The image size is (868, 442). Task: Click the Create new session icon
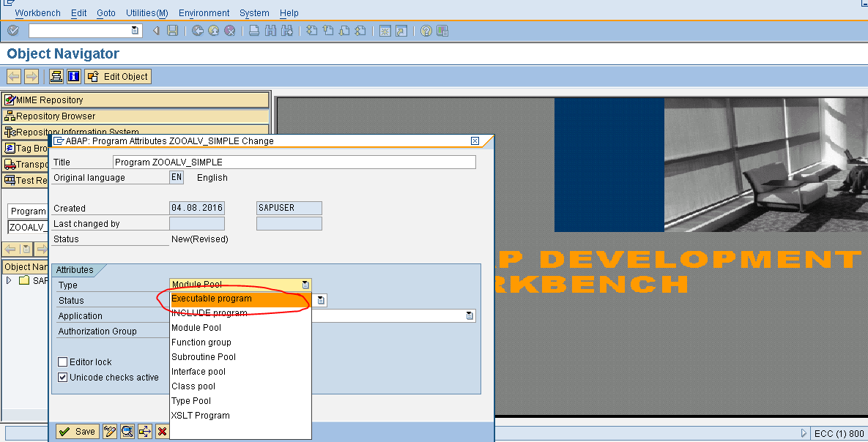(384, 31)
